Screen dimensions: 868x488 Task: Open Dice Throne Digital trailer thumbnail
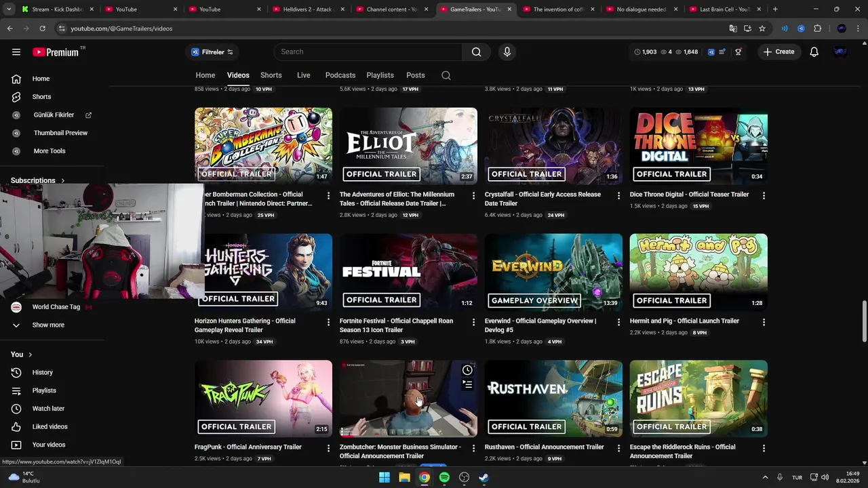pyautogui.click(x=698, y=146)
